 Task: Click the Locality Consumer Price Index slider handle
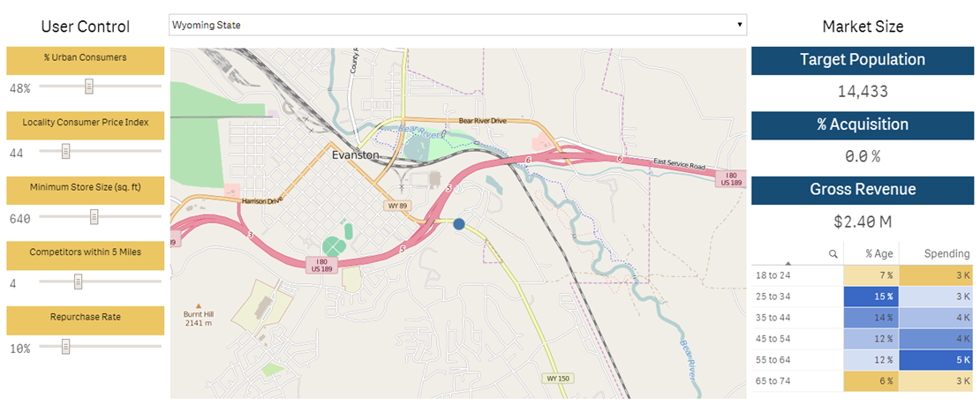pos(66,152)
